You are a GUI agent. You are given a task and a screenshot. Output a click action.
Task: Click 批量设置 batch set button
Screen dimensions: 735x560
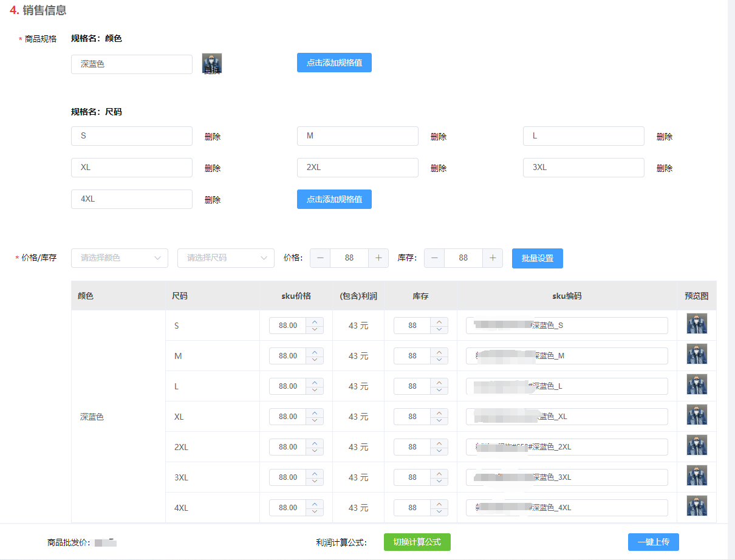click(538, 258)
